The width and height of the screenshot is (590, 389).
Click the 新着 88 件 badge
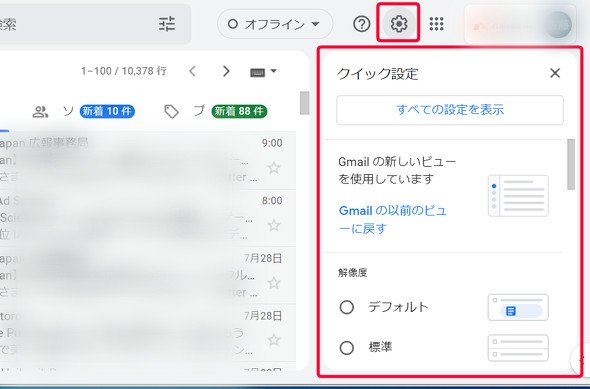[239, 111]
